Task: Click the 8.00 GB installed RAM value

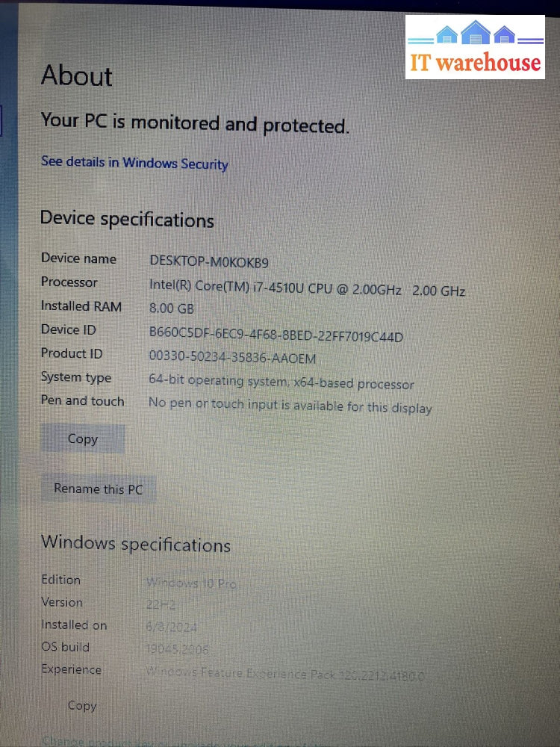Action: tap(172, 309)
